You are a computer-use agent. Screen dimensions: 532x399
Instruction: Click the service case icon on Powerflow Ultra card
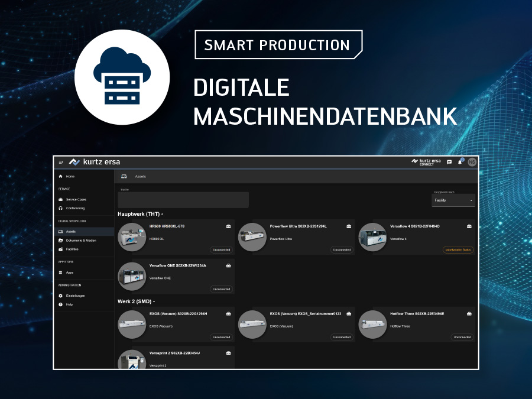coord(349,226)
